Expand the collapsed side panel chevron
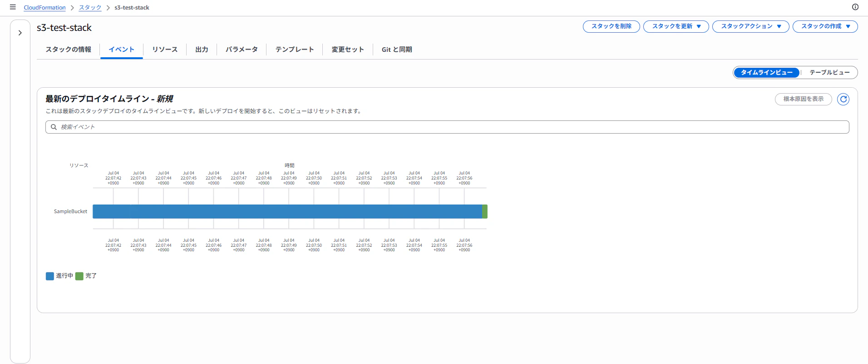Image resolution: width=868 pixels, height=364 pixels. tap(20, 33)
